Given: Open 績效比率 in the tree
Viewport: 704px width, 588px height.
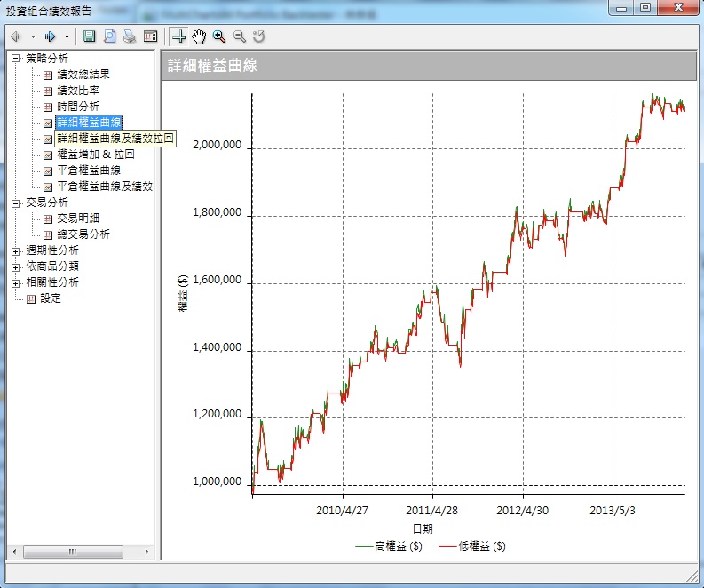Looking at the screenshot, I should [x=78, y=91].
